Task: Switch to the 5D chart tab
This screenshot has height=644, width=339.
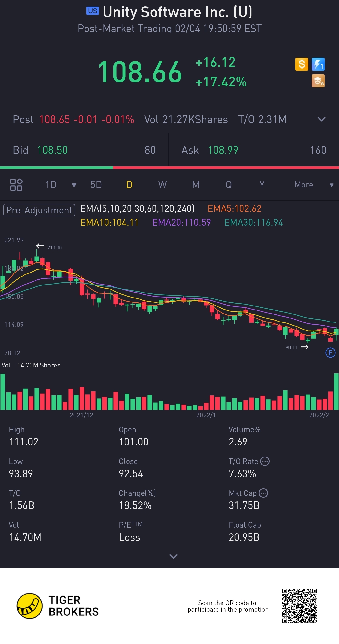Action: click(x=96, y=185)
